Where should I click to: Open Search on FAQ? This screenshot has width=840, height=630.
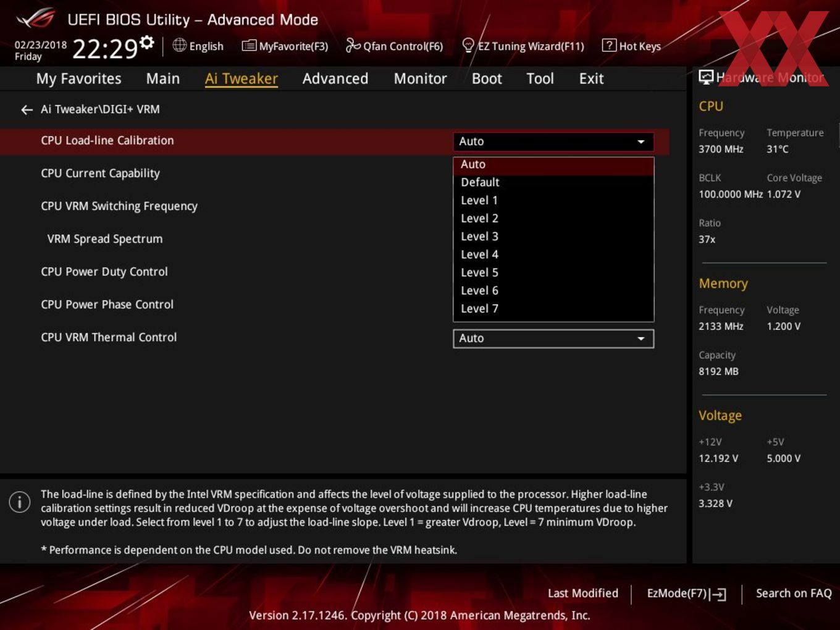pos(794,593)
